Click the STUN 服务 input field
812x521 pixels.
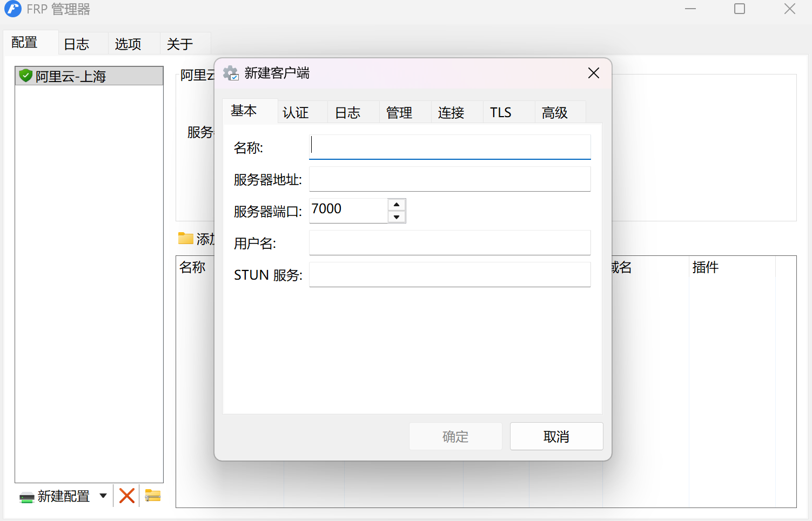click(449, 275)
